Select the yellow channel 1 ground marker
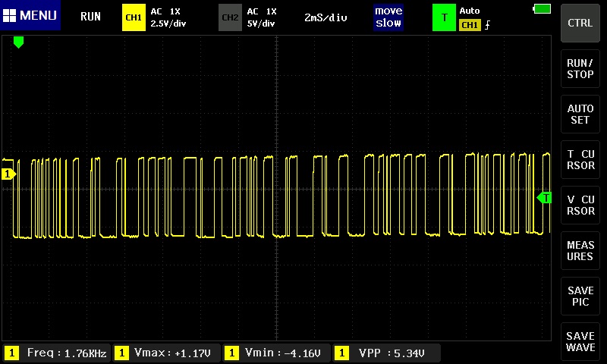This screenshot has width=607, height=364. [x=8, y=174]
